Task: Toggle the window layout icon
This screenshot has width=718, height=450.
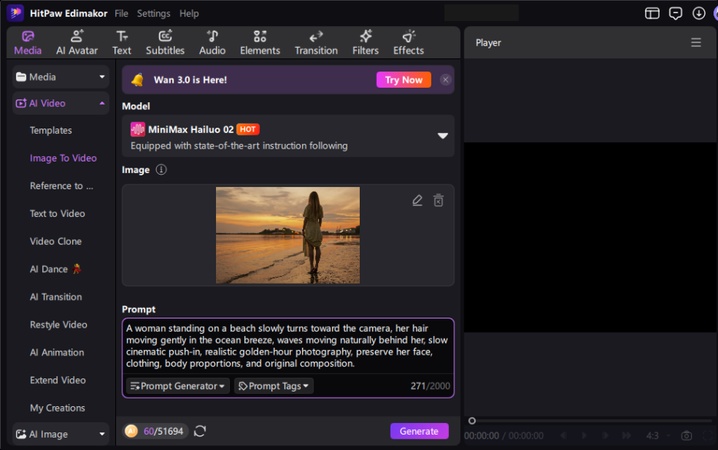Action: [652, 13]
